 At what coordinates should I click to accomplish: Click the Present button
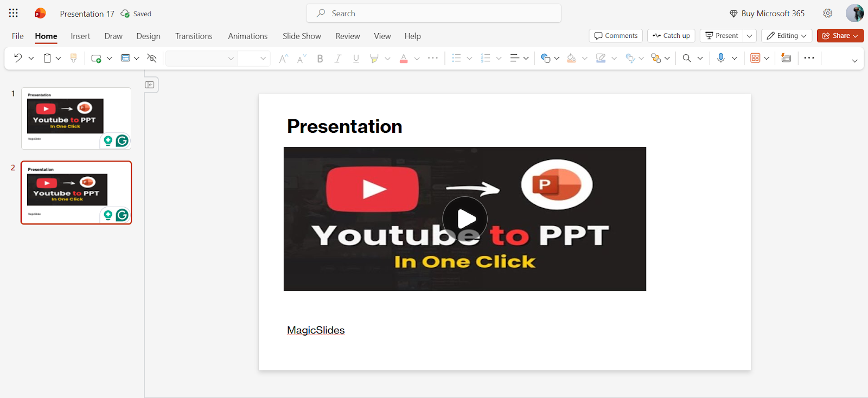(722, 36)
